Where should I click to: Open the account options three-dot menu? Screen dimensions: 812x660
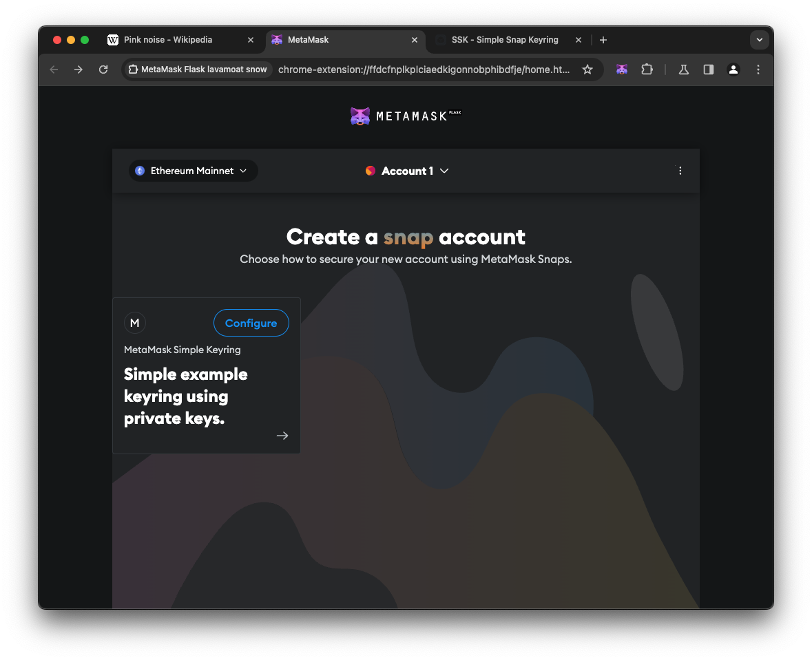(680, 170)
